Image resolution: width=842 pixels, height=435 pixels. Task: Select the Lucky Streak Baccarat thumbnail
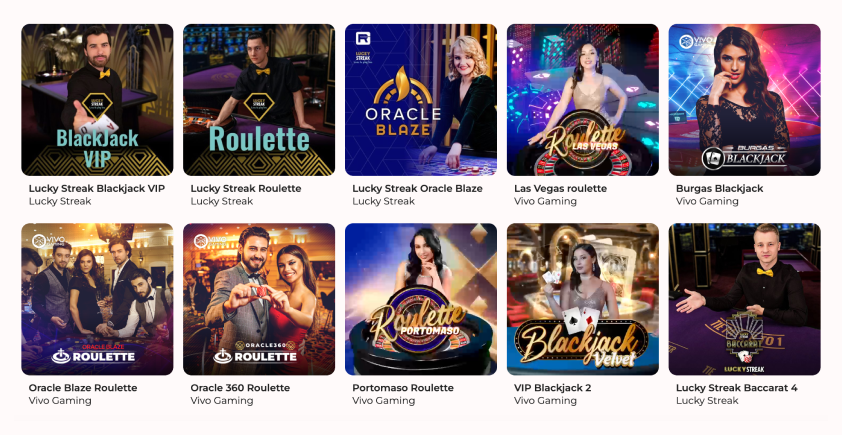[x=744, y=299]
